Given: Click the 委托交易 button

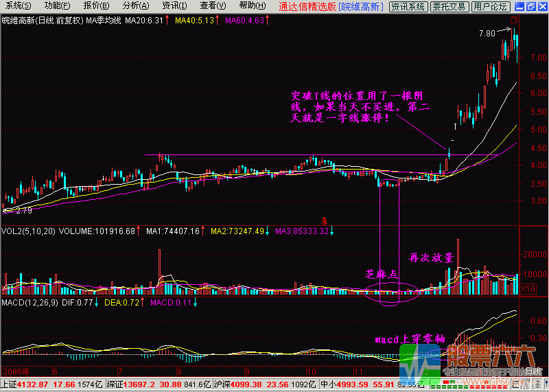Looking at the screenshot, I should [x=449, y=6].
